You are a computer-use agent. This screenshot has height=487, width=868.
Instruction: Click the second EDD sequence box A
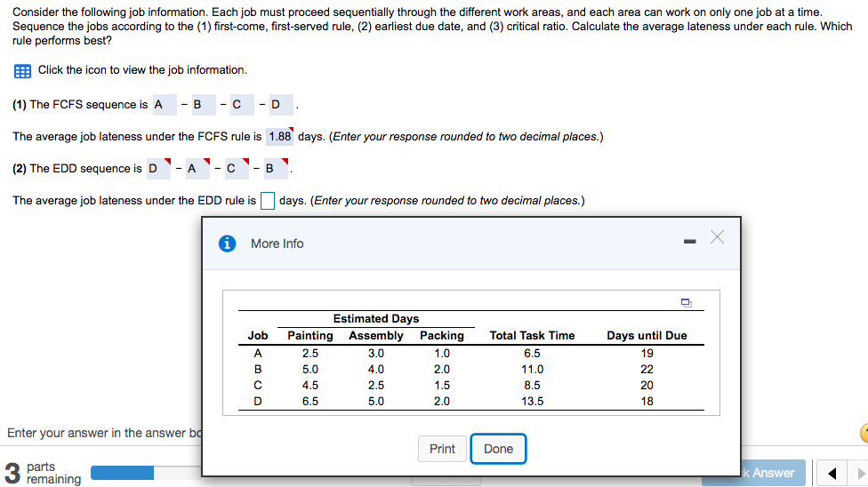[x=198, y=168]
